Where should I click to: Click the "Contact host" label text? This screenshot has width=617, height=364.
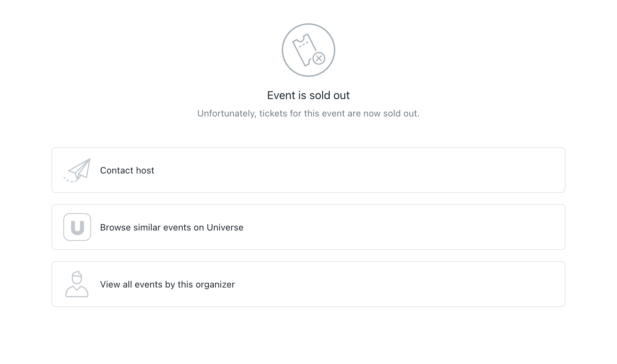[127, 170]
